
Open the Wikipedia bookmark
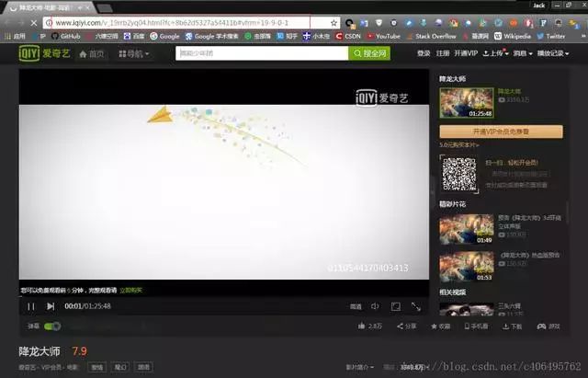(x=513, y=37)
